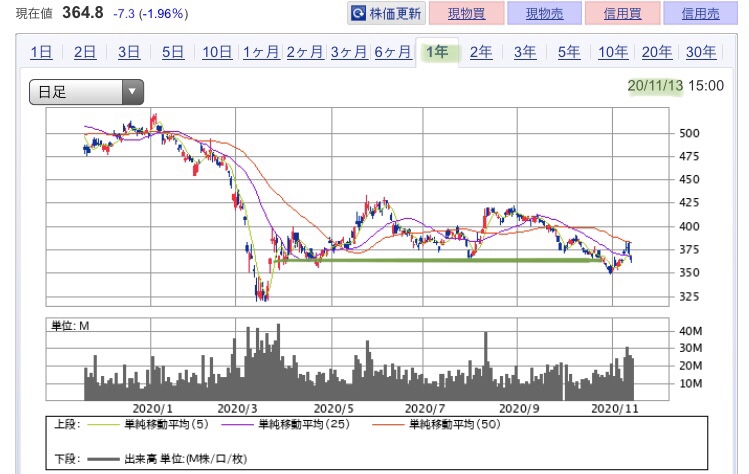
Task: Switch chart period to 2ヶ月
Action: (x=305, y=52)
